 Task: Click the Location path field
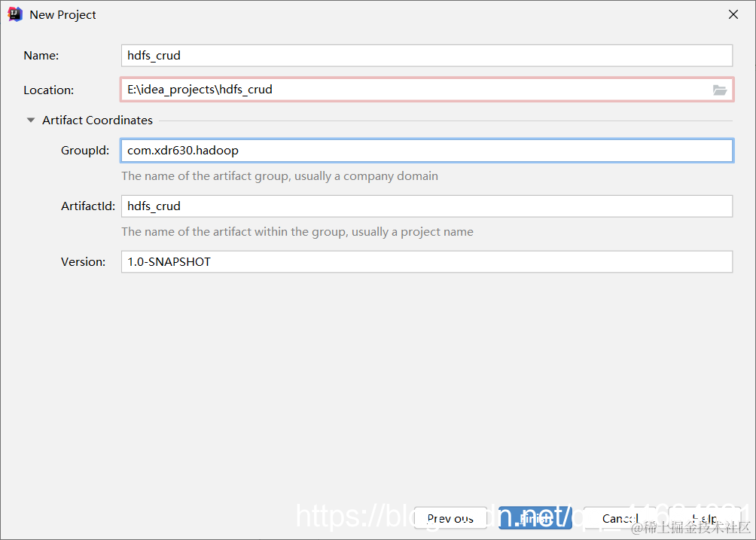[427, 89]
